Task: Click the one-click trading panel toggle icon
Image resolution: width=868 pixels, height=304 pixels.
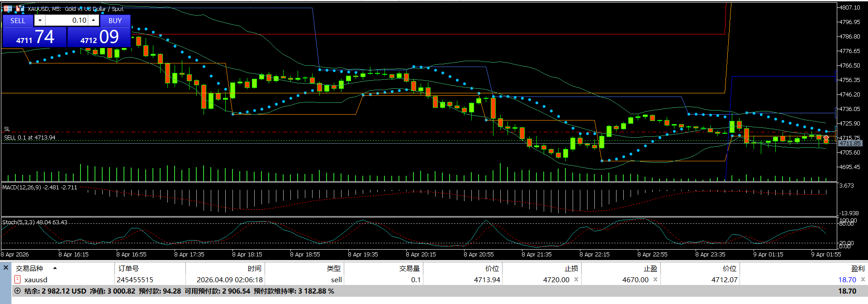Action: (20, 9)
